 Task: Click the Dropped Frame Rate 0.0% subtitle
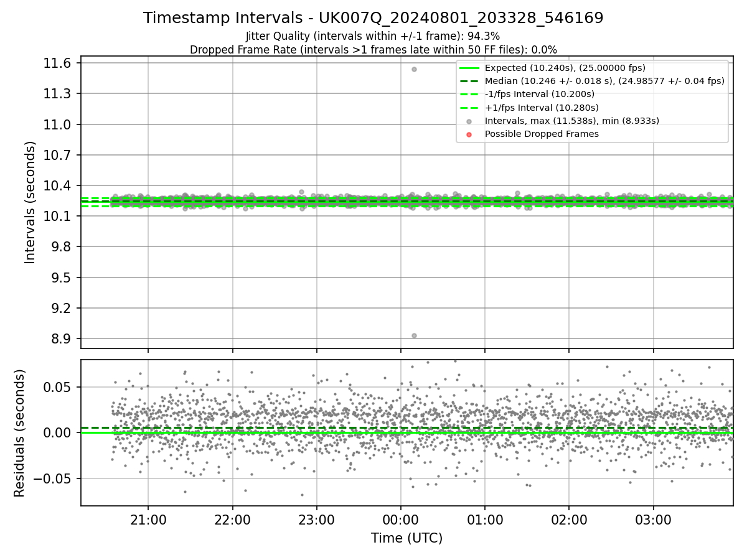(373, 50)
